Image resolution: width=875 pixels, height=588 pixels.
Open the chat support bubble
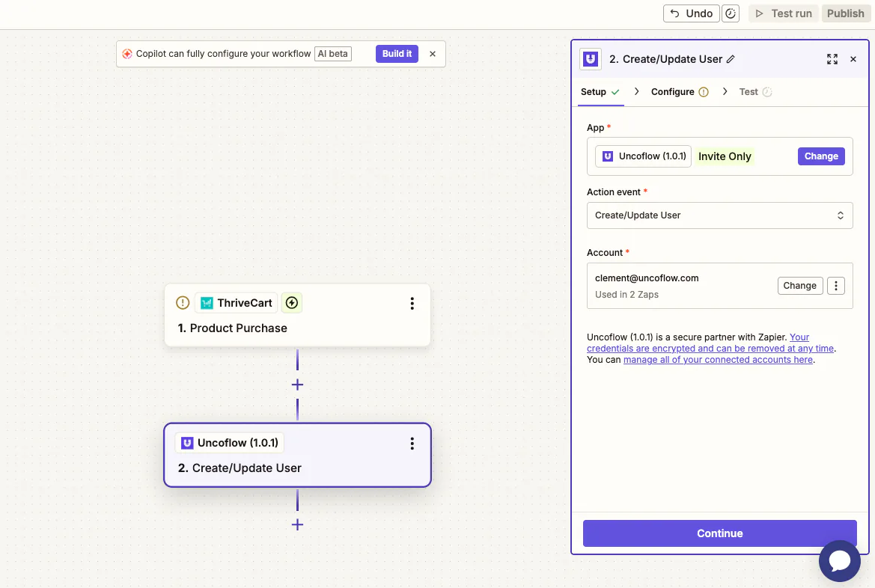coord(839,560)
